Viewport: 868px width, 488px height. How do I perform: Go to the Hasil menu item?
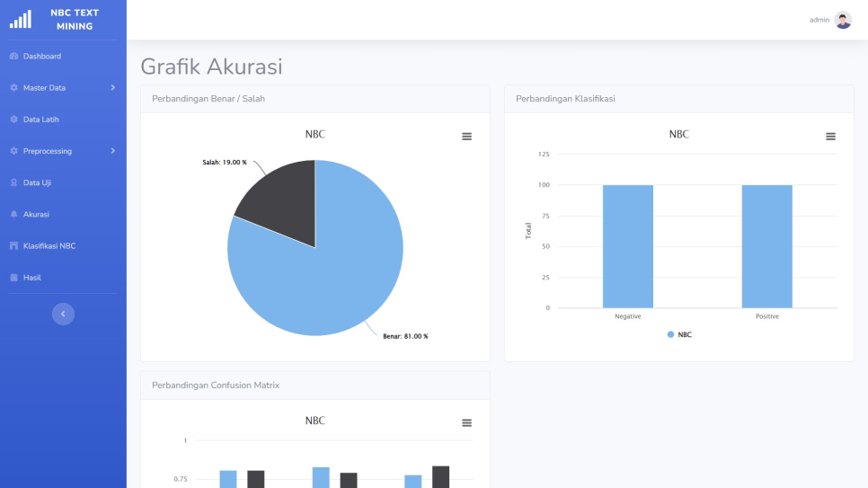[32, 278]
